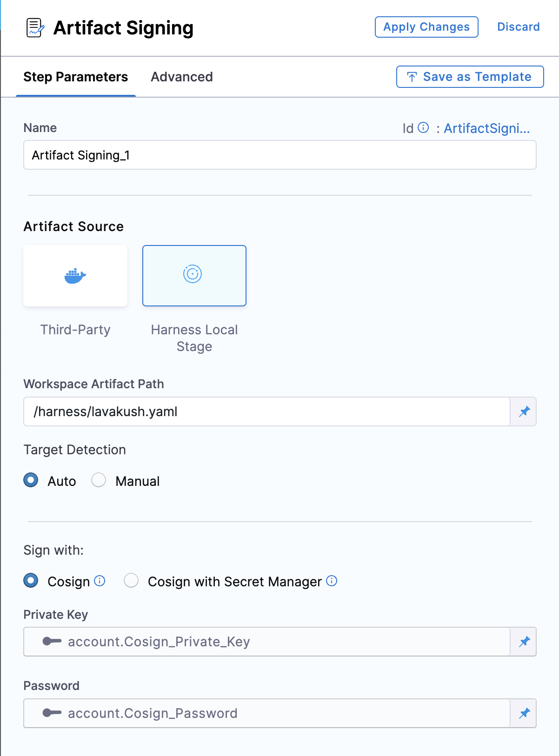The height and width of the screenshot is (756, 559).
Task: Click the Cosign info icon
Action: pyautogui.click(x=100, y=581)
